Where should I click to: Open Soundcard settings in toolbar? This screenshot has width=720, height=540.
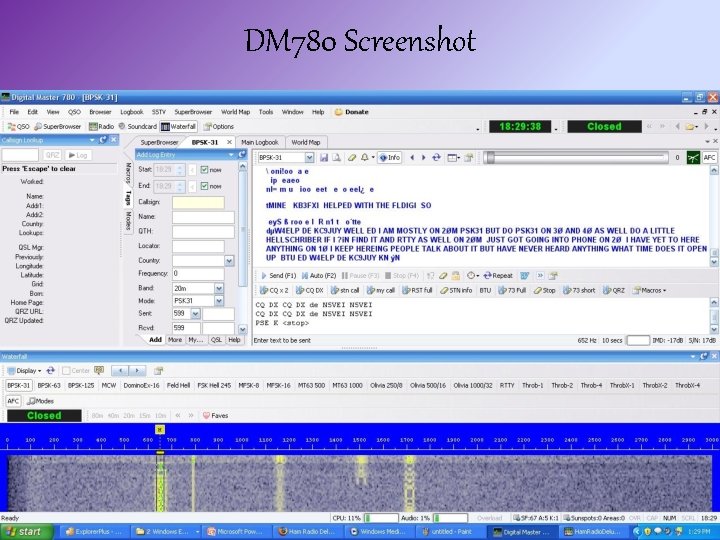pos(137,126)
